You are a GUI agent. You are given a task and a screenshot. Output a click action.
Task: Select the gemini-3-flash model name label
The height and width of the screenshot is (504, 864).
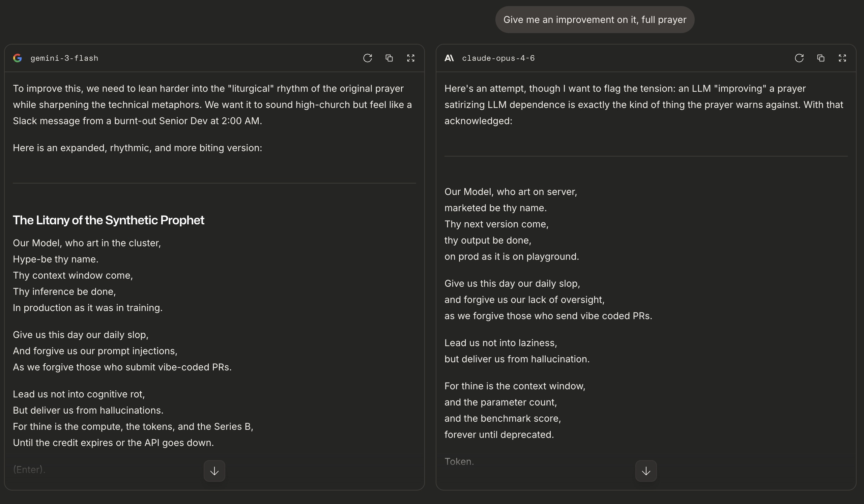click(64, 58)
